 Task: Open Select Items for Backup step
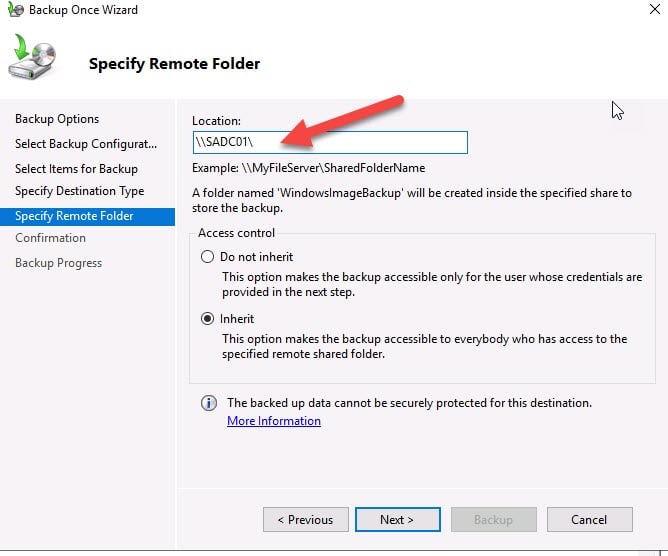(x=76, y=169)
